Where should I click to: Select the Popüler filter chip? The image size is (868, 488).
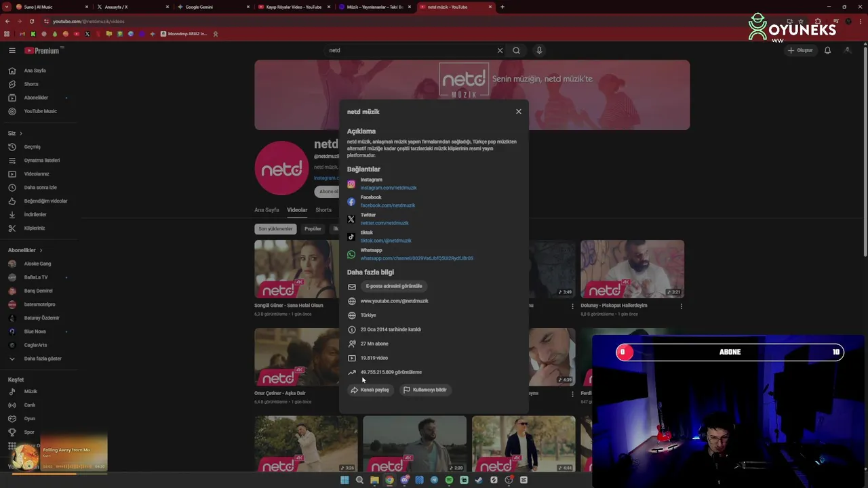[313, 229]
